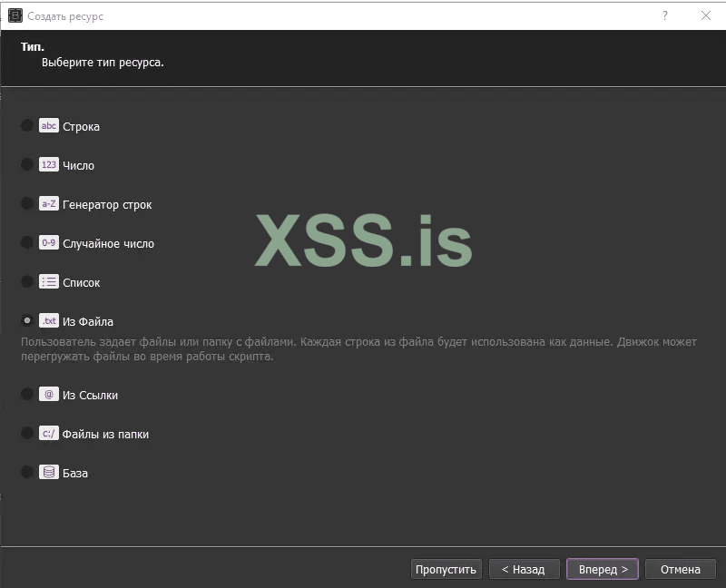Click the question mark help icon
Screen dimensions: 726x588
[x=665, y=15]
